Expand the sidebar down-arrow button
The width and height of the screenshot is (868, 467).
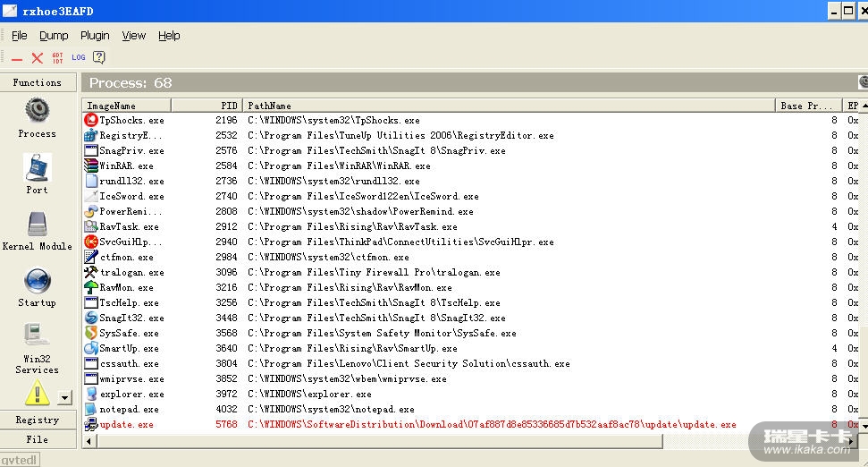click(x=64, y=397)
